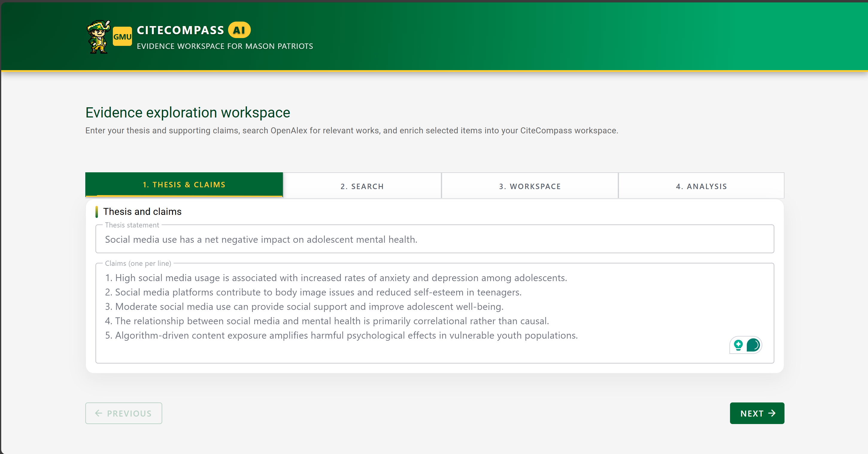Click the yellow GMU badge
The image size is (868, 454).
click(122, 37)
